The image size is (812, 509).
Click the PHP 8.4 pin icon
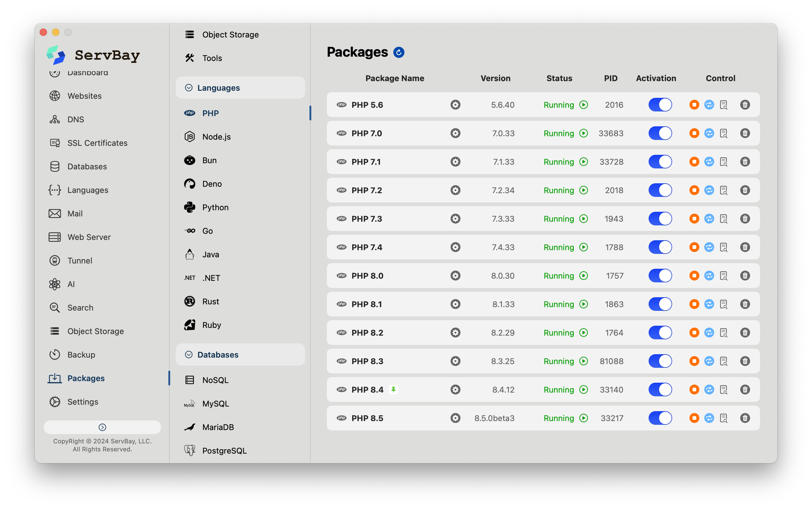pyautogui.click(x=393, y=389)
